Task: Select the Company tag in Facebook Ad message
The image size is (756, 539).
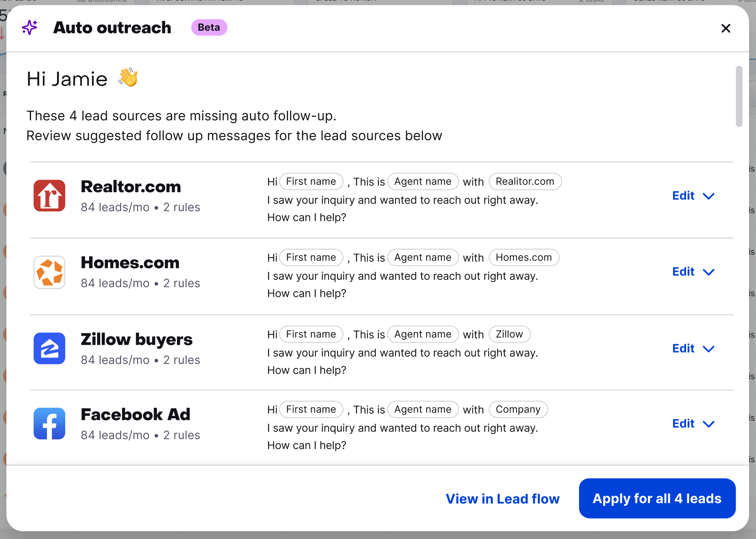Action: (518, 409)
